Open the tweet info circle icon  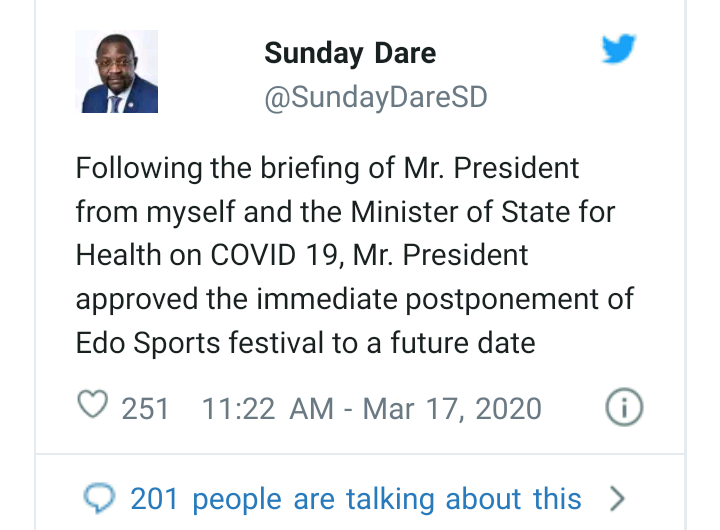tap(625, 407)
